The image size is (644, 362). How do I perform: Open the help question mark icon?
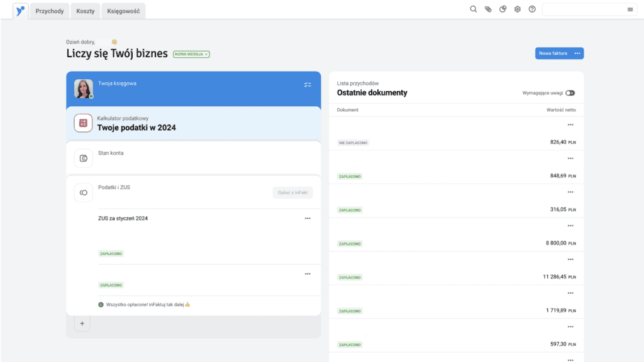click(x=532, y=9)
